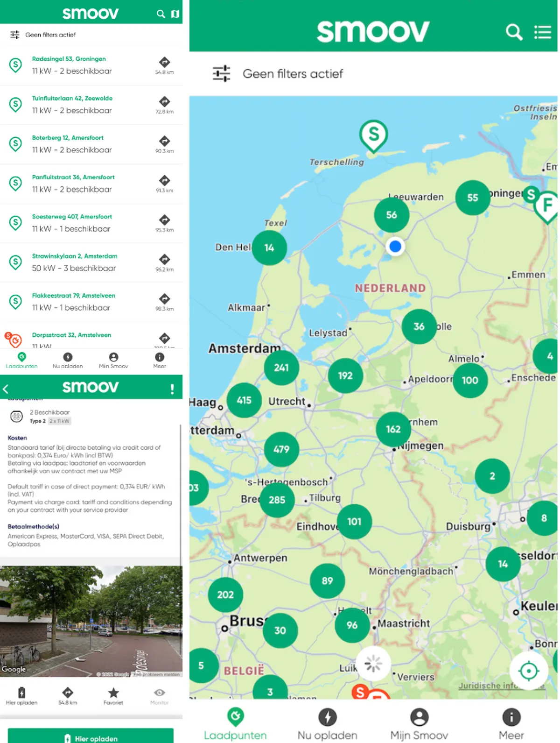Mark station as Favoriet with the star
Viewport: 560px width, 743px height.
[x=113, y=692]
